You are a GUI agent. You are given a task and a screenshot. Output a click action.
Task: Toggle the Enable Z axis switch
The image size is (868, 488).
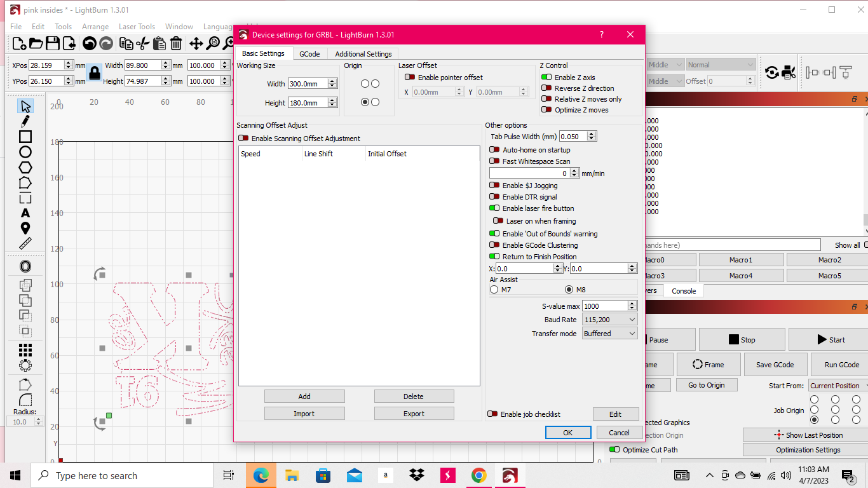point(546,78)
